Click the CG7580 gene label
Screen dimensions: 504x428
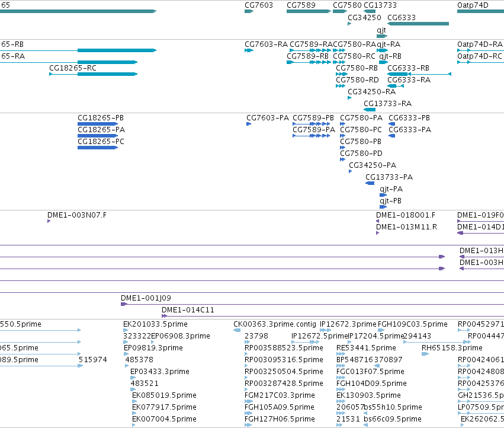pos(347,5)
